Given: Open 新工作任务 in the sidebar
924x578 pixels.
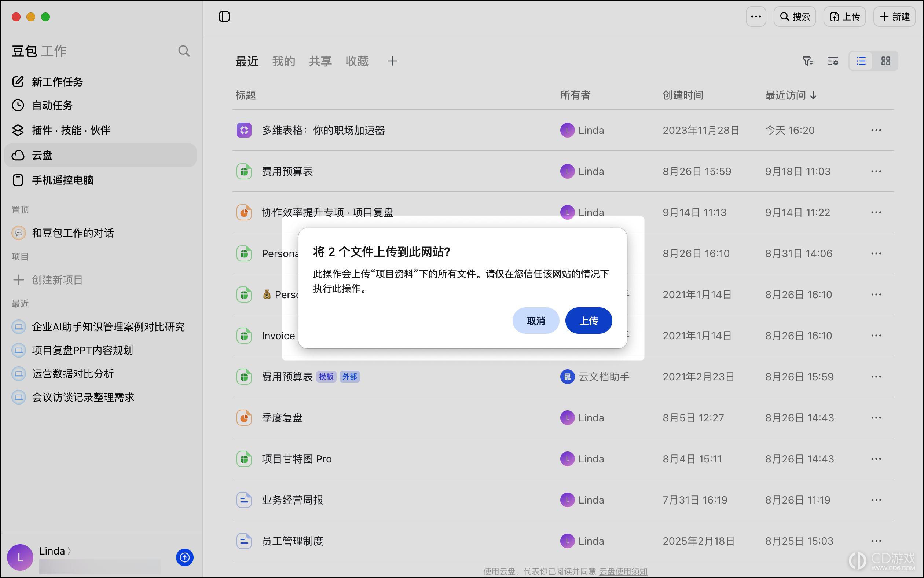Looking at the screenshot, I should tap(100, 82).
